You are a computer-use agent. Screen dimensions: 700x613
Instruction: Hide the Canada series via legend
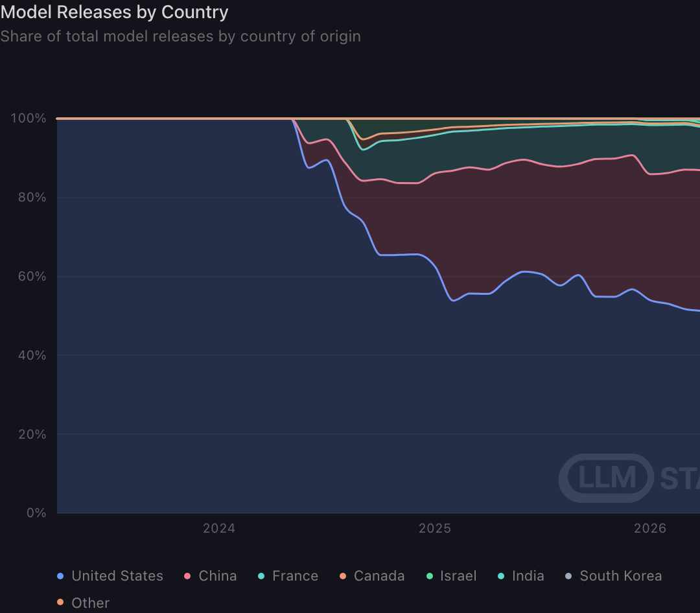coord(372,576)
